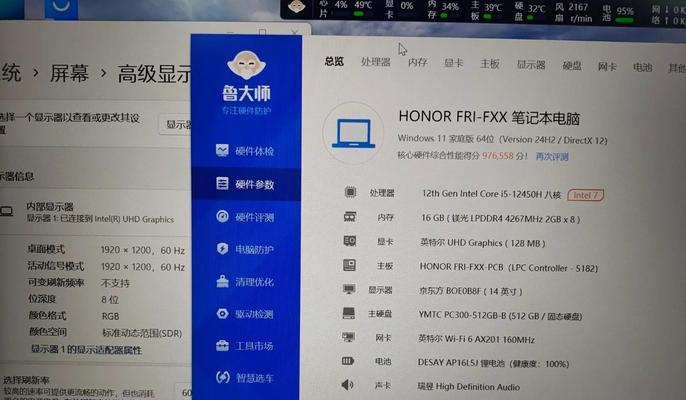The height and width of the screenshot is (400, 686).
Task: Click the internal display monitor icon
Action: [x=7, y=212]
